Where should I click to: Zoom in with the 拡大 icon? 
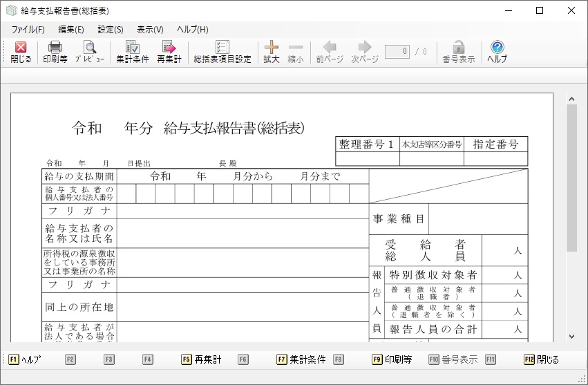pos(272,52)
